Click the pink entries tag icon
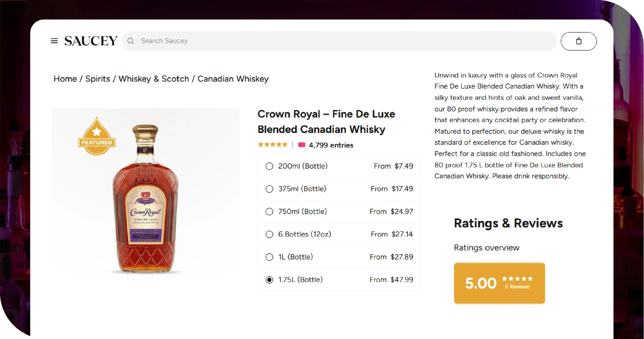 click(x=301, y=145)
